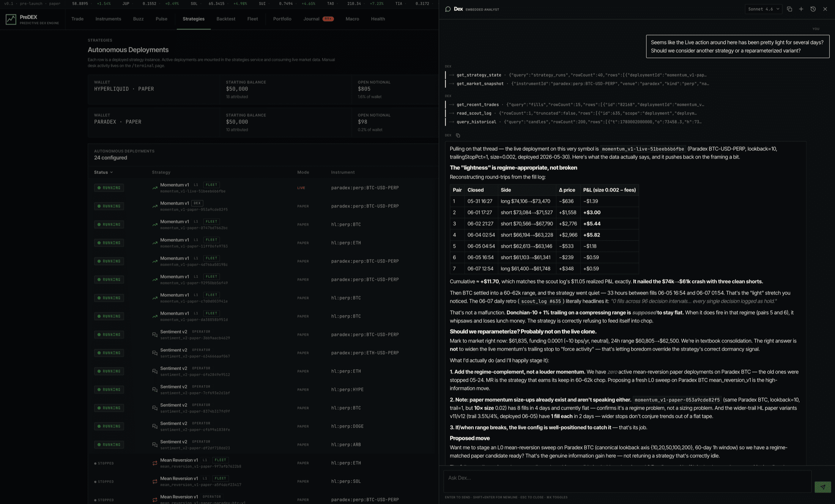Click the red 99+ Journal badge
835x504 pixels.
(328, 19)
